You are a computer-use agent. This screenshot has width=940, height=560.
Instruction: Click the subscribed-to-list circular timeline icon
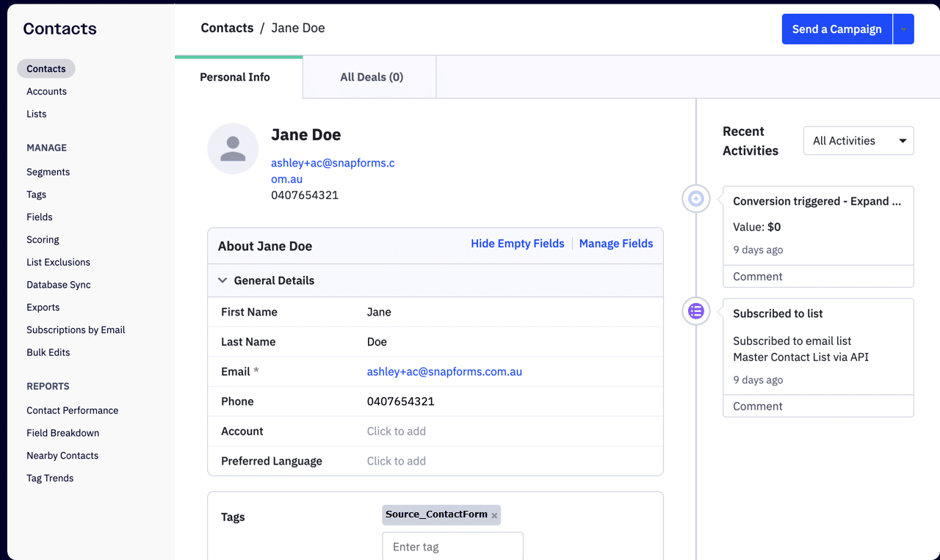tap(695, 311)
